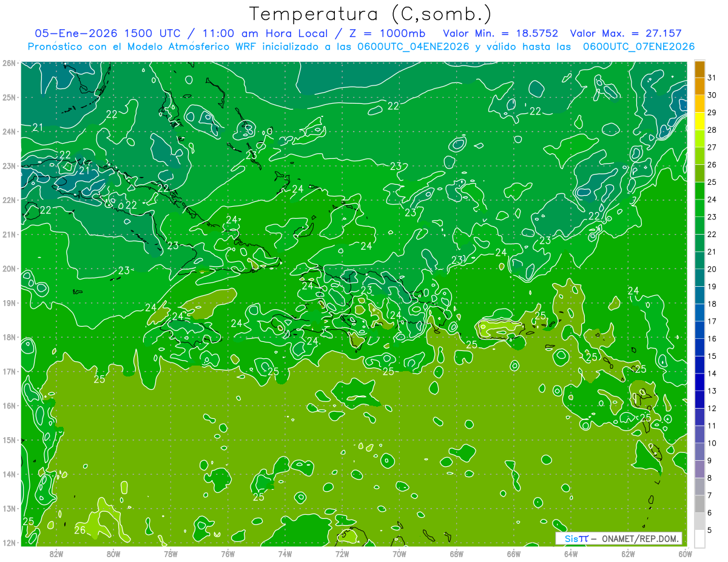Viewport: 728px width, 562px height.
Task: Click the color scale label 12
Action: coord(712,408)
